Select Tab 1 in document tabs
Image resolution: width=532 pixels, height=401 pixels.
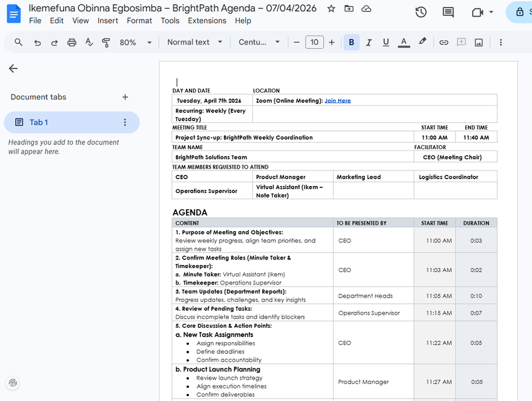click(x=71, y=122)
